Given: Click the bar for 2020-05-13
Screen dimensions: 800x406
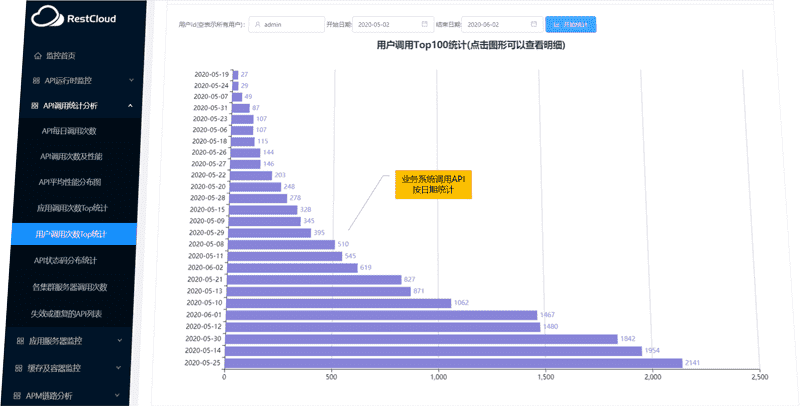Looking at the screenshot, I should click(x=319, y=291).
